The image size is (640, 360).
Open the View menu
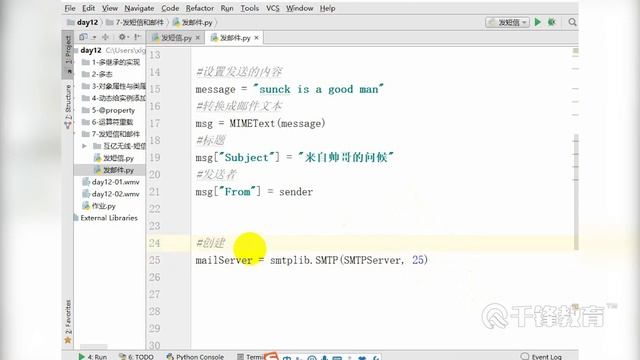tap(109, 8)
